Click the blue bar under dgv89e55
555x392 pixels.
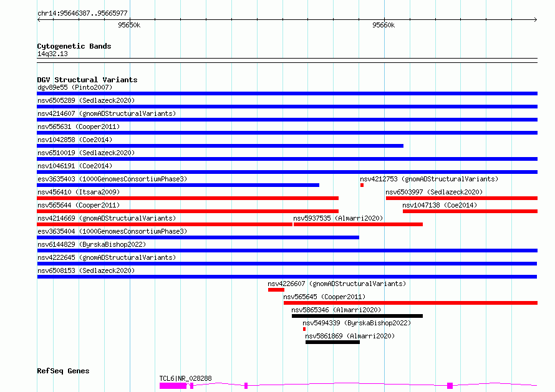pos(287,93)
